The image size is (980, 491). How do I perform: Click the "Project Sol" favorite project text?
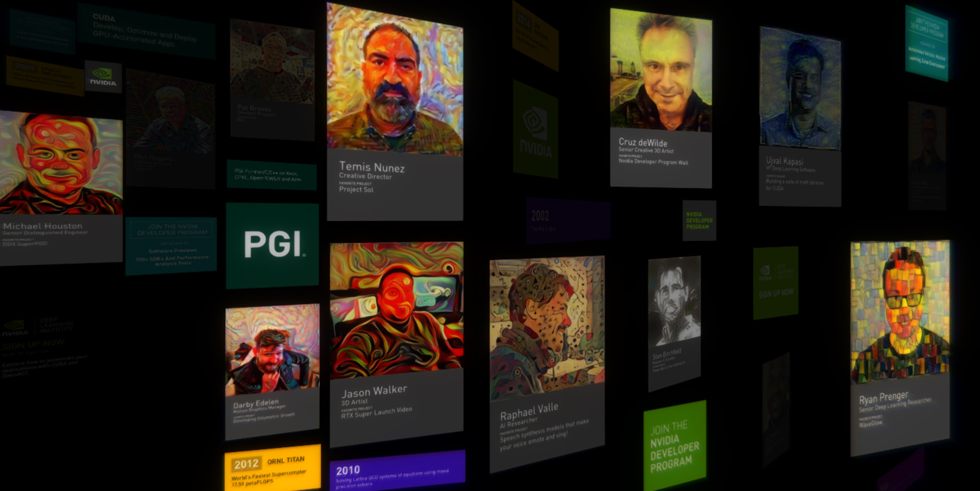point(356,190)
